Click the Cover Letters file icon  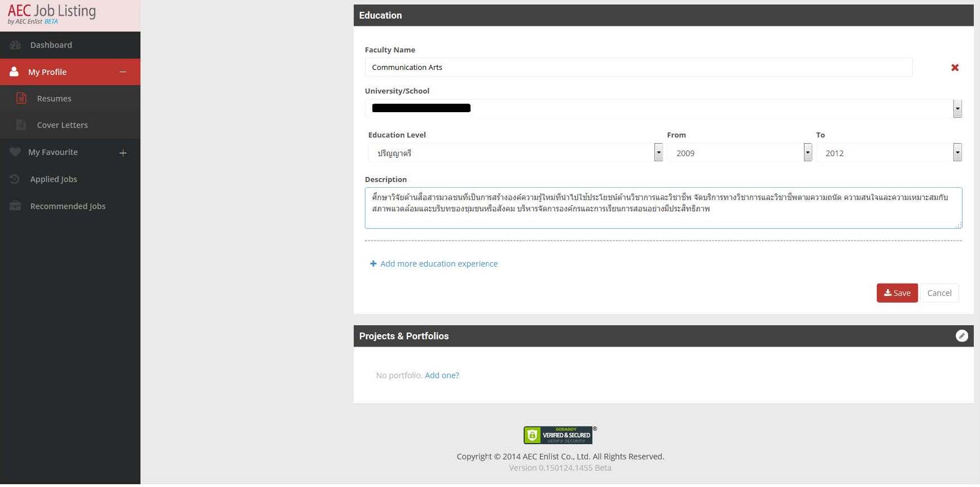(x=21, y=125)
